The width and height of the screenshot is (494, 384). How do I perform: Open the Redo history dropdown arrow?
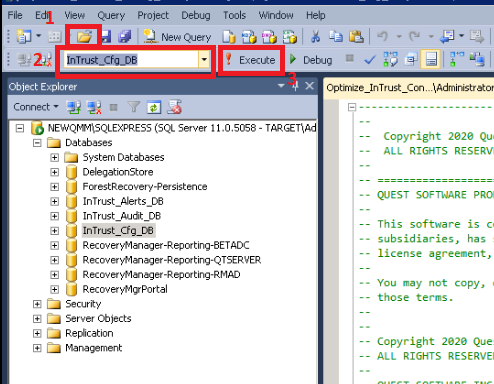pyautogui.click(x=431, y=36)
